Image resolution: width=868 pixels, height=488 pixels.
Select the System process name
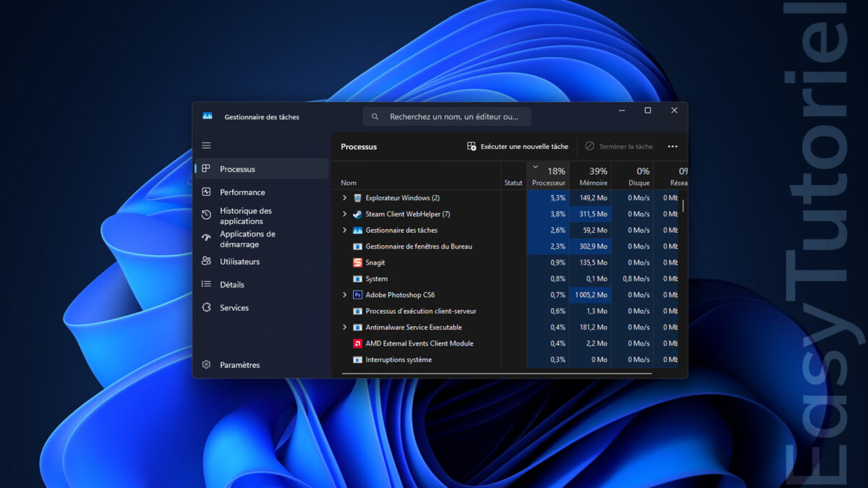377,278
